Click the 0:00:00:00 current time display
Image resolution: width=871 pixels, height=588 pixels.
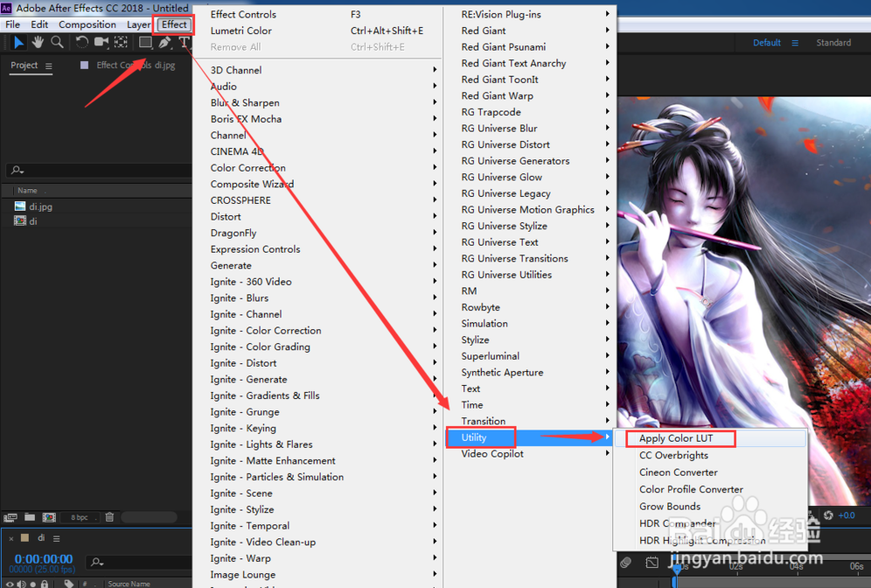tap(44, 558)
